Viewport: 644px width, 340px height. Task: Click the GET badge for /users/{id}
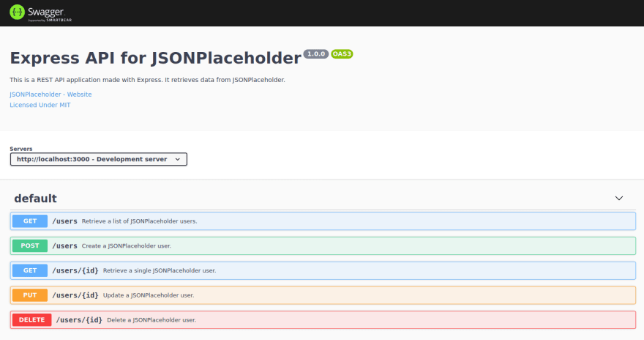click(30, 270)
